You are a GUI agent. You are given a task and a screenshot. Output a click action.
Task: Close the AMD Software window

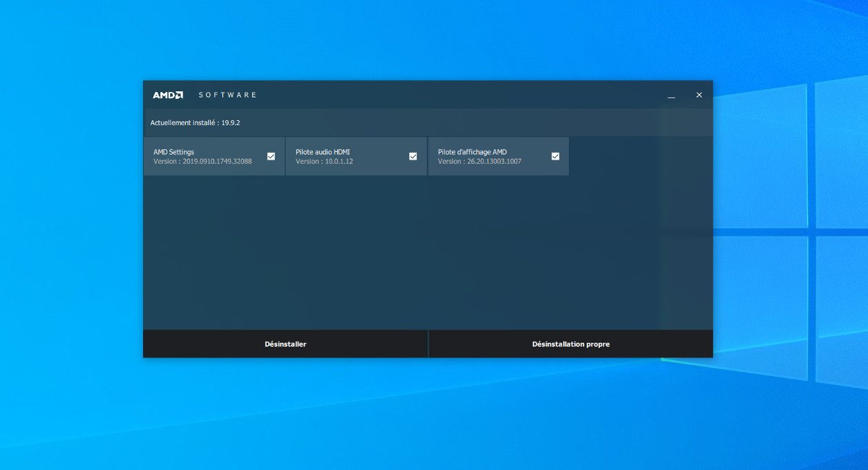click(x=699, y=95)
